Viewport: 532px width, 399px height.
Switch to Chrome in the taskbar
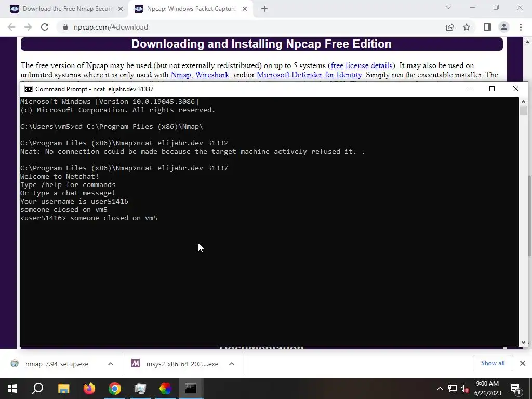pos(115,389)
